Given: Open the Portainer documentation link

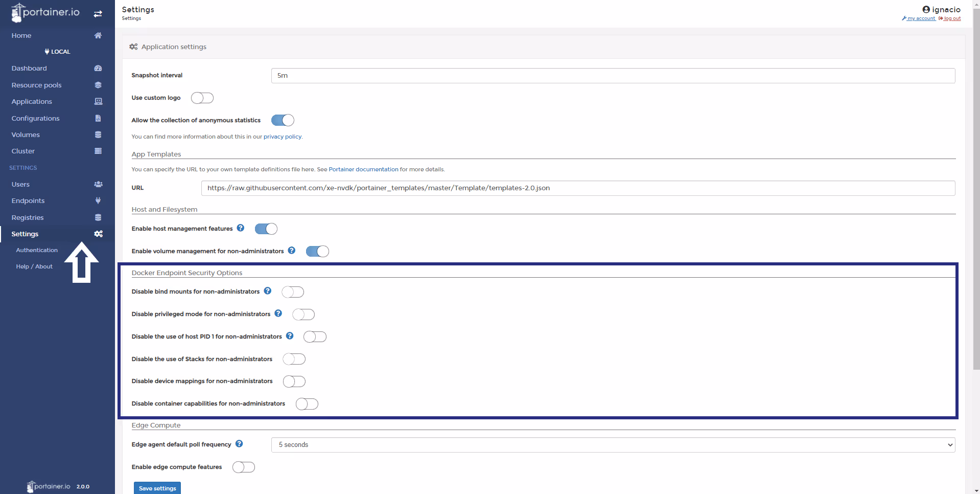Looking at the screenshot, I should [x=363, y=169].
